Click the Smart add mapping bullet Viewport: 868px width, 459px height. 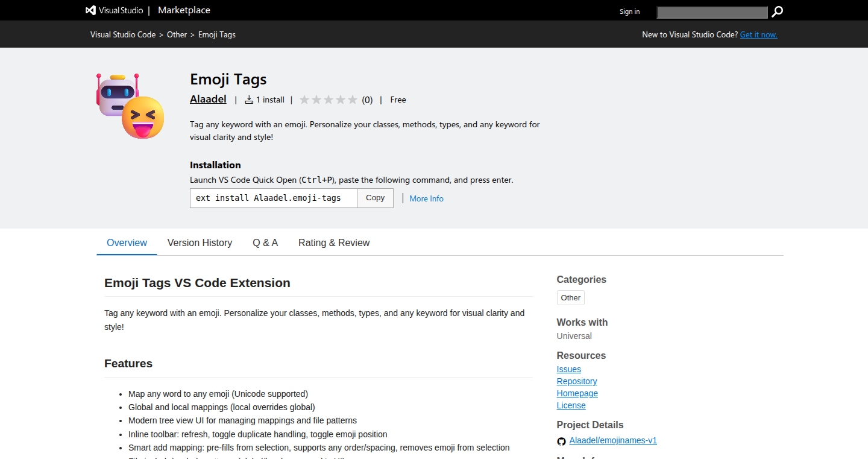(319, 448)
